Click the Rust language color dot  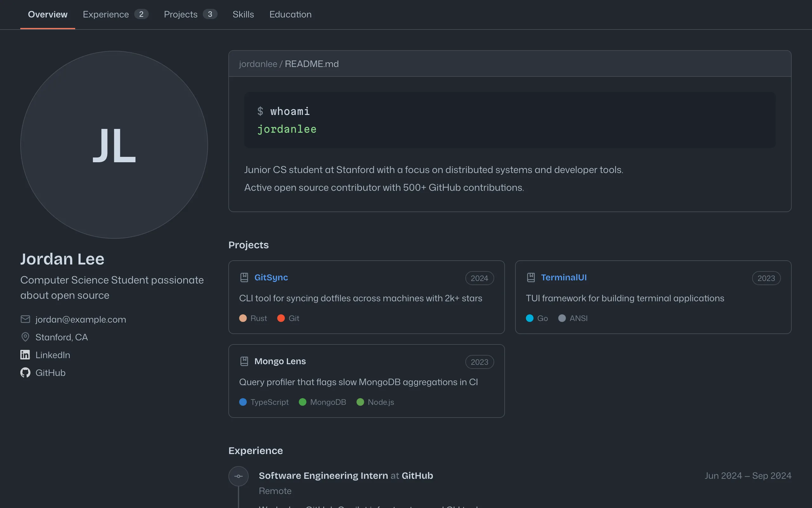[x=243, y=318]
